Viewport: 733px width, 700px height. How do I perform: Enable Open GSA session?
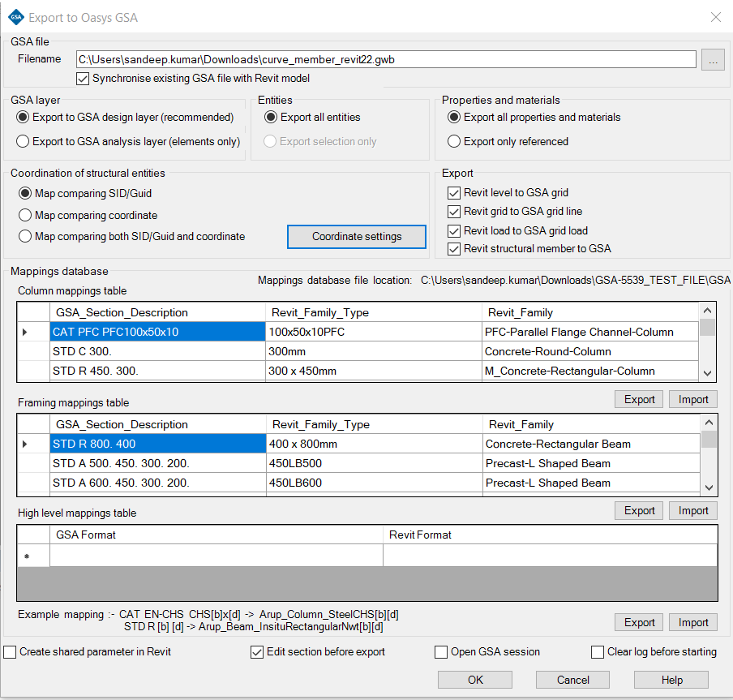440,651
